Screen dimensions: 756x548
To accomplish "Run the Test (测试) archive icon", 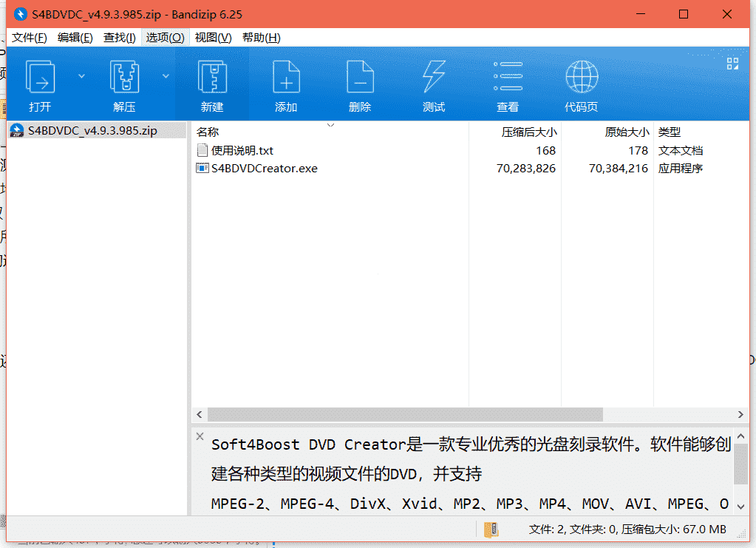I will (x=434, y=76).
